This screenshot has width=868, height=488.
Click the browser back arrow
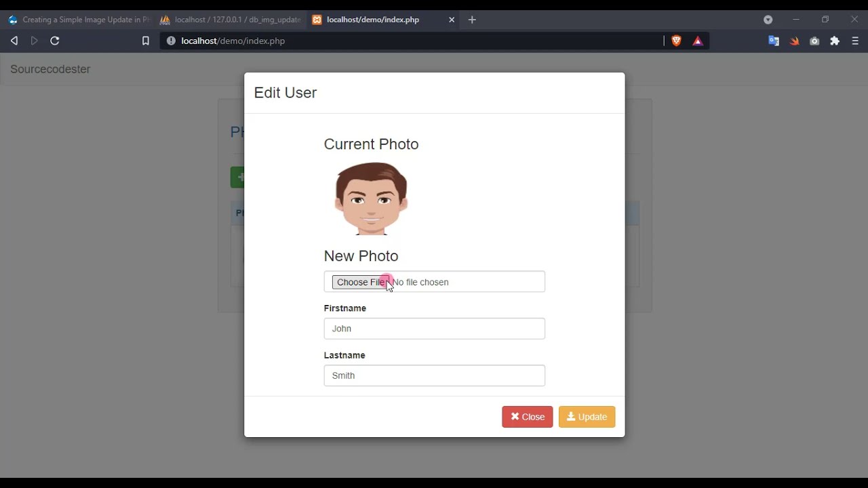14,41
